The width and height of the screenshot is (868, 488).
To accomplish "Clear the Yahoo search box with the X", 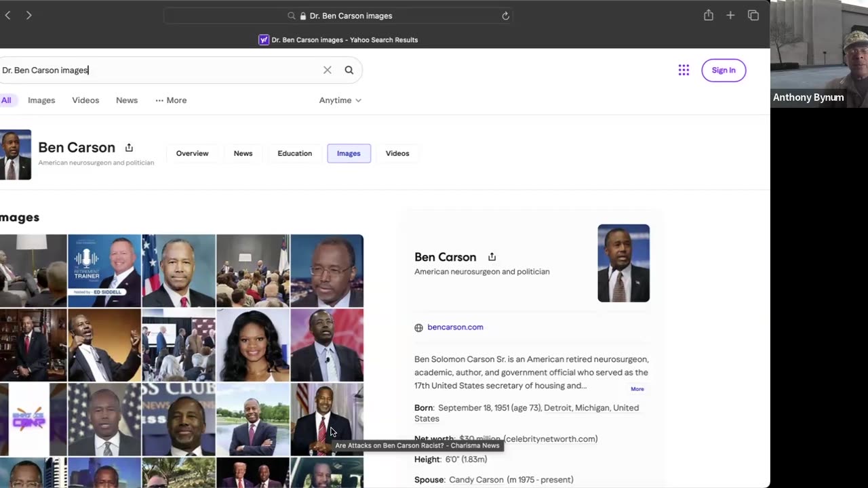I will (x=328, y=70).
